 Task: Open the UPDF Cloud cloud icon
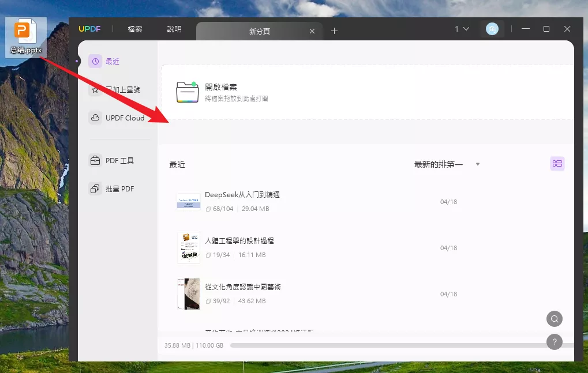(95, 118)
